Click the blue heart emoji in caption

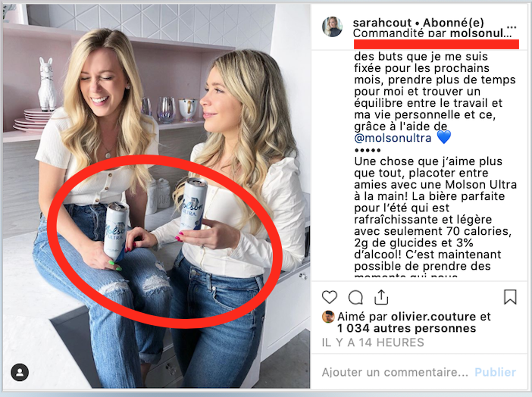pos(444,137)
